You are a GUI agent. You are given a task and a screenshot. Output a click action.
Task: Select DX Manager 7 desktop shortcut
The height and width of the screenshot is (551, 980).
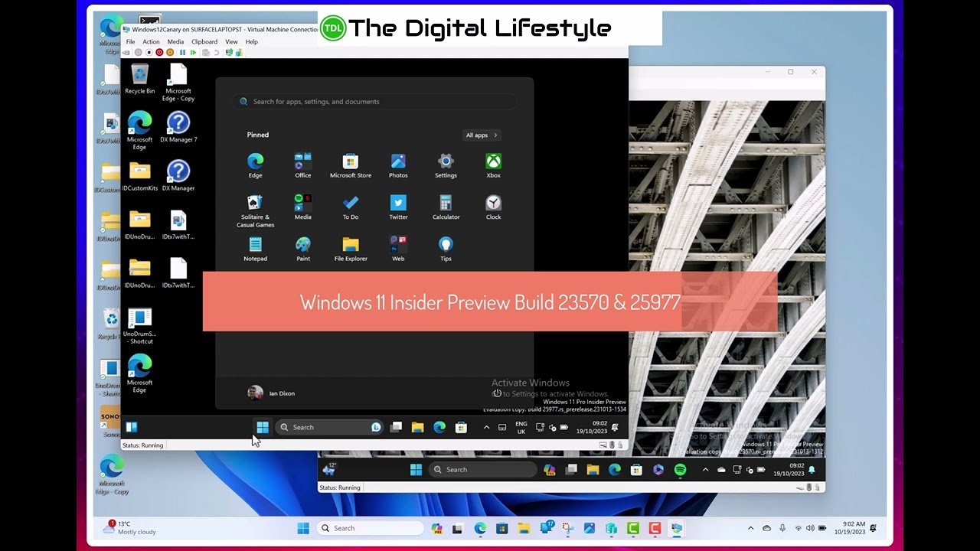click(x=178, y=128)
